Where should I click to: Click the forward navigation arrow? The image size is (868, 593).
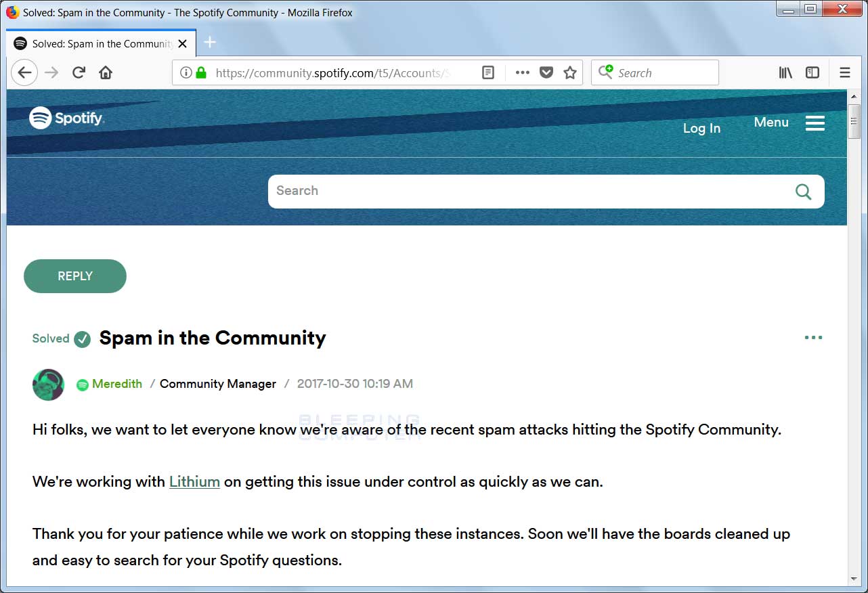pyautogui.click(x=52, y=72)
